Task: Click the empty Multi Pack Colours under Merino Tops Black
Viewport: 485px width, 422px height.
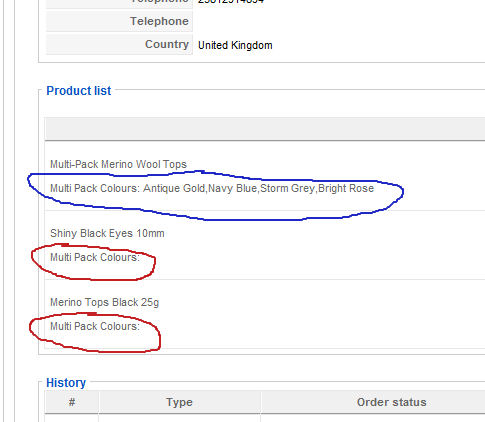Action: (95, 326)
